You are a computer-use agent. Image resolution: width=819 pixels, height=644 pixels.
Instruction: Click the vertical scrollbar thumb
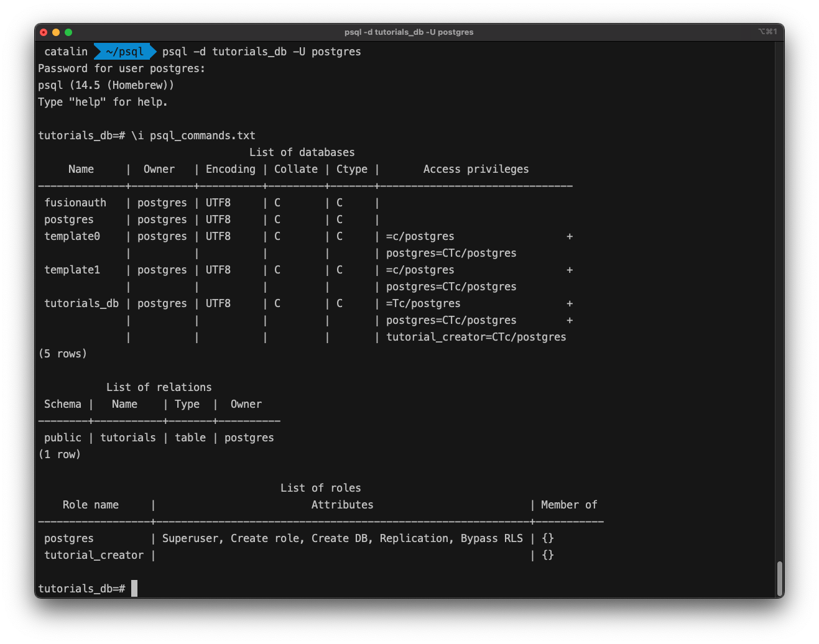(x=778, y=578)
